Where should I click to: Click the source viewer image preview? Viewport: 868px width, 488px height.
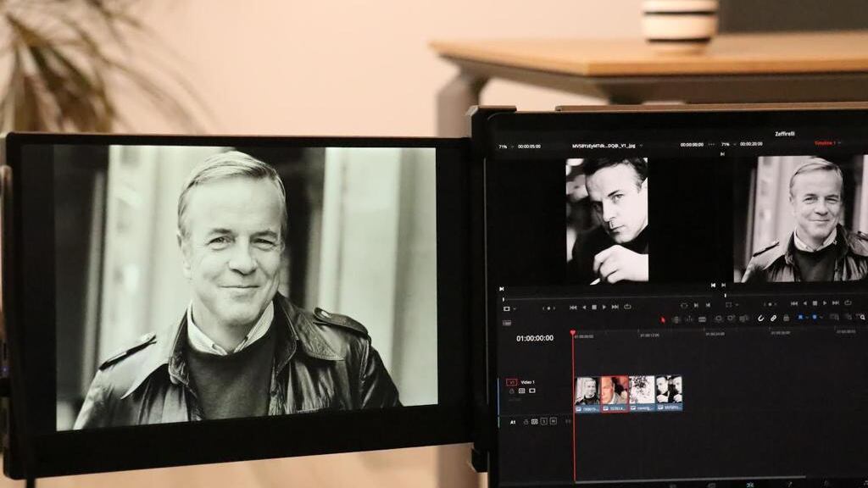tap(607, 221)
